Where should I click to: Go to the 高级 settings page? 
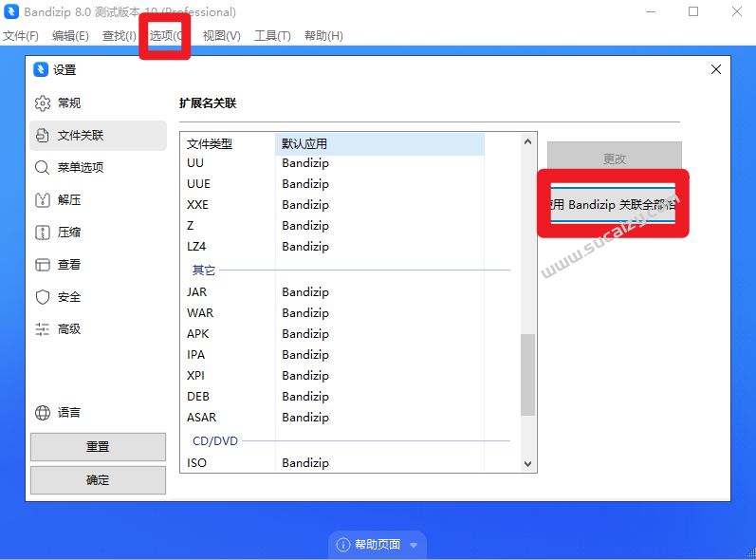[x=99, y=329]
